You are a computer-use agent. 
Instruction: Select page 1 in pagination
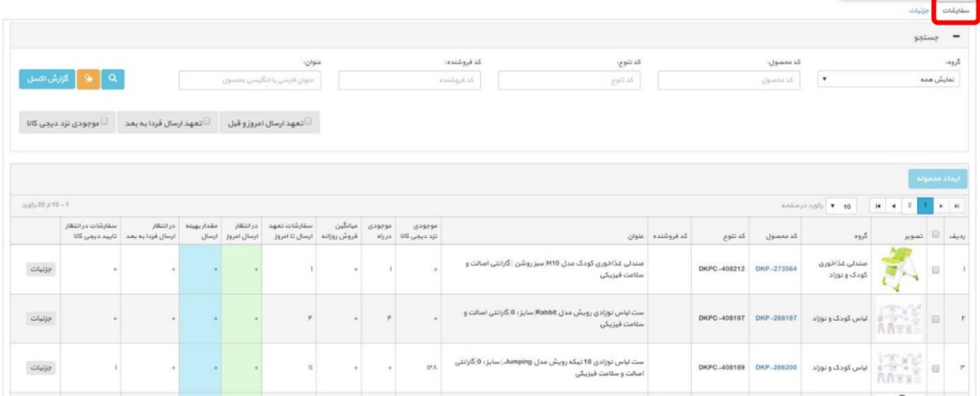[x=925, y=206]
